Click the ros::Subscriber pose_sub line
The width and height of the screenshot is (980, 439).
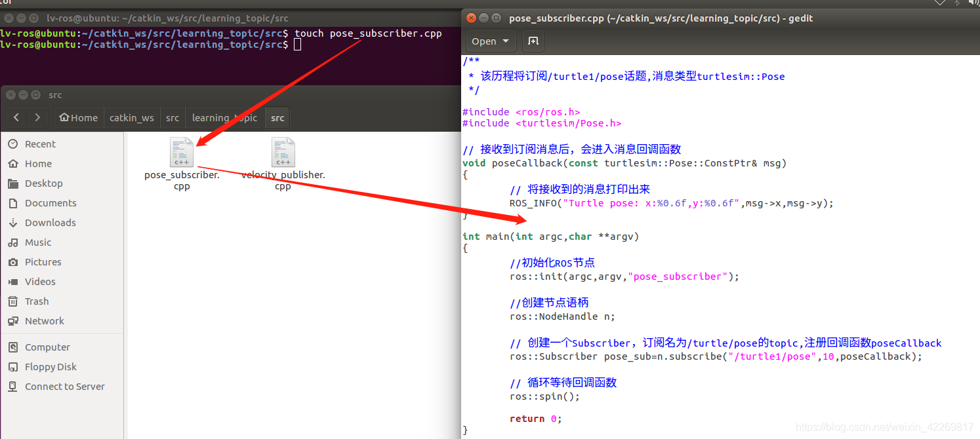point(716,356)
